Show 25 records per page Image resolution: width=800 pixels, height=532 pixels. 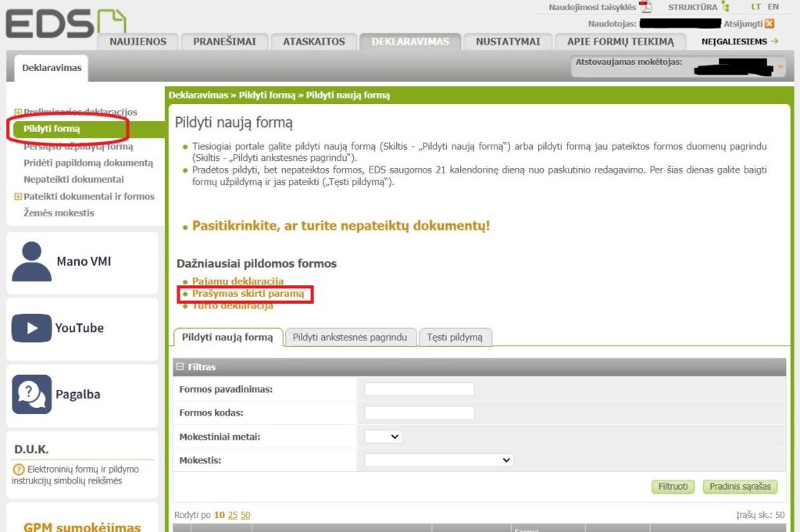pos(232,515)
